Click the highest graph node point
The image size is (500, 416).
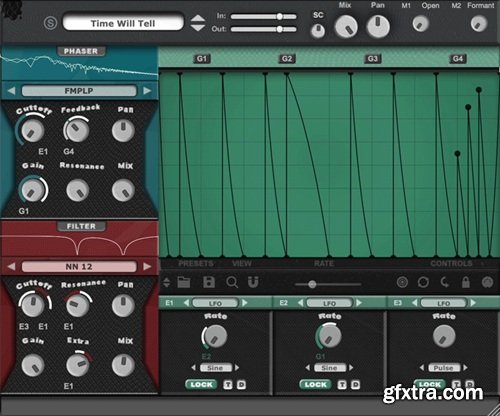[x=479, y=90]
